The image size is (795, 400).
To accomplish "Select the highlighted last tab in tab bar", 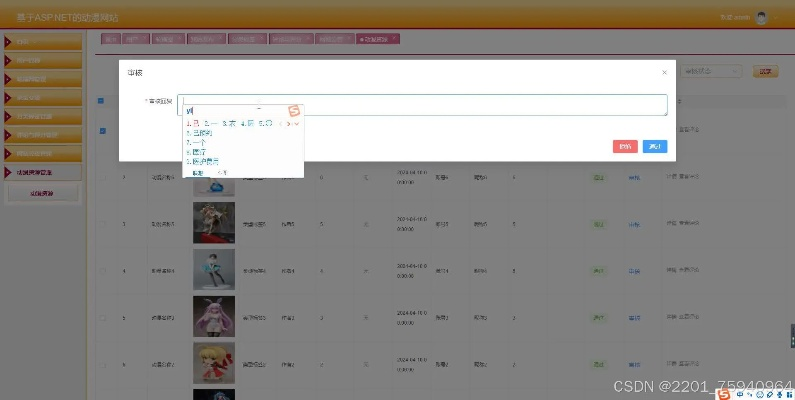I will click(x=378, y=39).
